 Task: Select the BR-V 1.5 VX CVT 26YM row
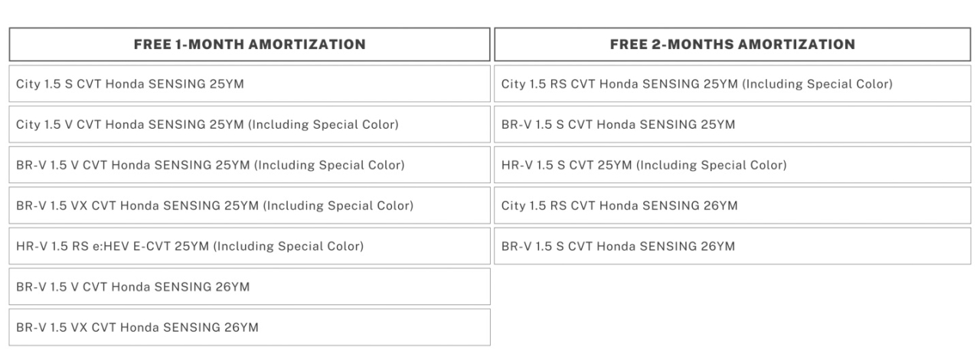click(x=138, y=327)
